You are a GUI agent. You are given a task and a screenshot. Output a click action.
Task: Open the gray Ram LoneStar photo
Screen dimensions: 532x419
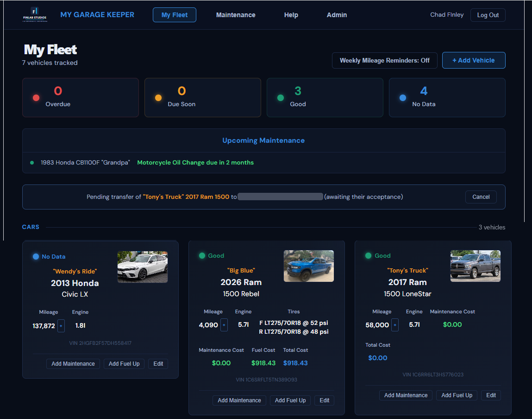476,266
